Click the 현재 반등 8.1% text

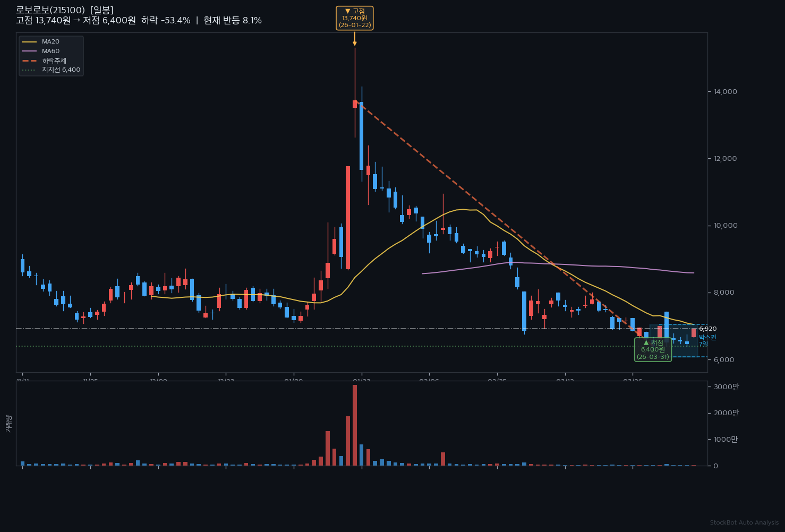click(233, 21)
